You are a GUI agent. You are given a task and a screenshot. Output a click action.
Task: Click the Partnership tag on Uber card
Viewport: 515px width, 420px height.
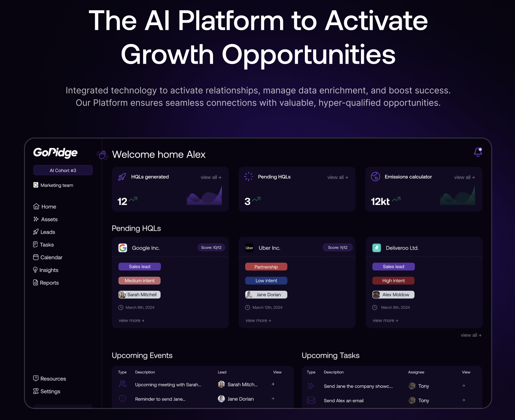tap(266, 267)
